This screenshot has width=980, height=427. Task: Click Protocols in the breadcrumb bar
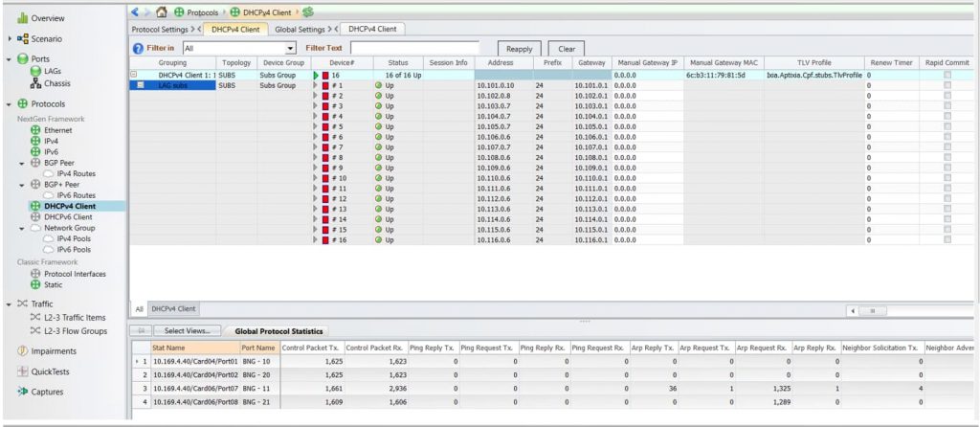tap(203, 11)
